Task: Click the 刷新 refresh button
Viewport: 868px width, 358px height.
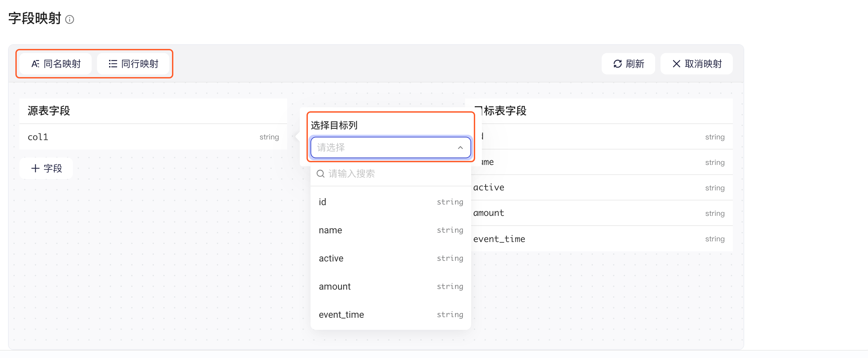Action: pos(628,64)
